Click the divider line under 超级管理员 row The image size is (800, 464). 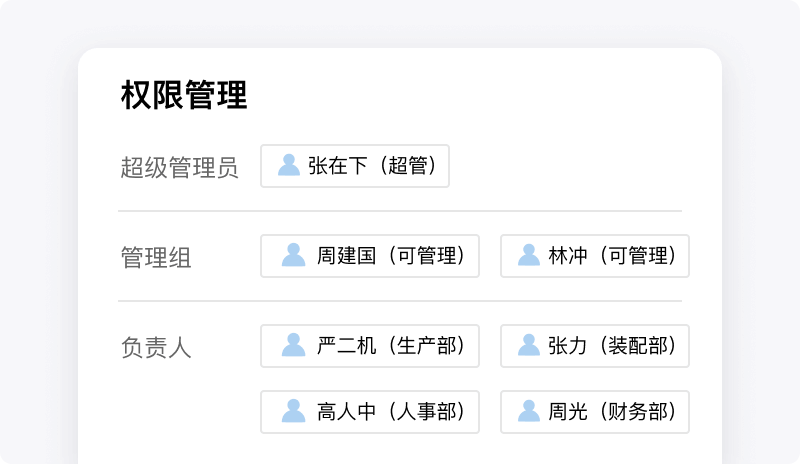[400, 211]
